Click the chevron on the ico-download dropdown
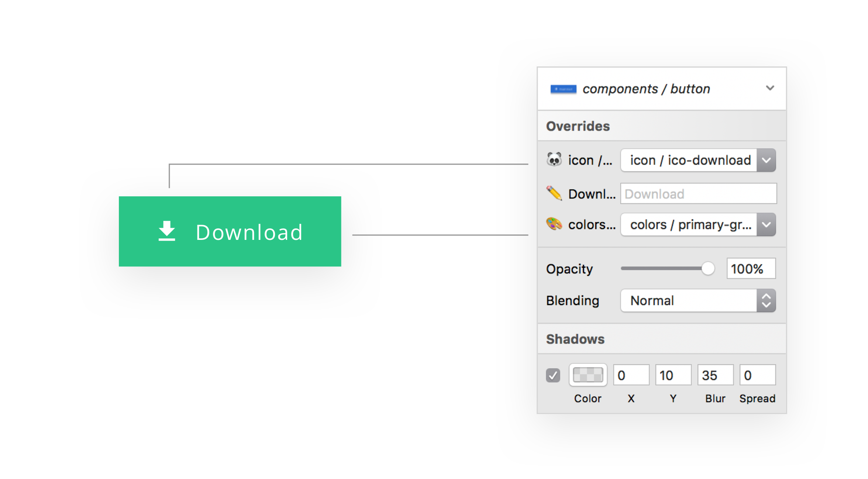Screen dimensions: 868x479 tap(767, 160)
